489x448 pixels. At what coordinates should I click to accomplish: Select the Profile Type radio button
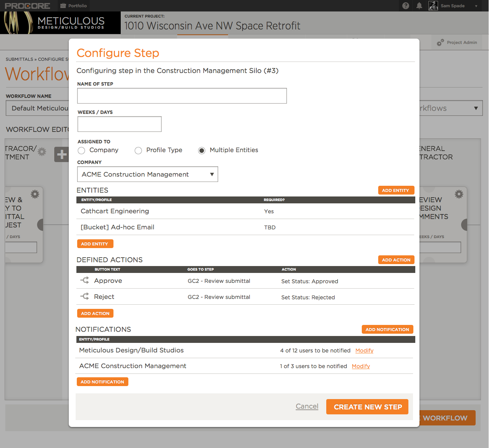(x=138, y=151)
